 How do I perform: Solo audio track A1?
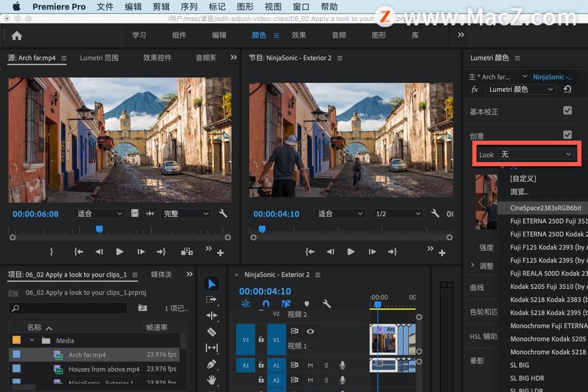click(x=326, y=365)
